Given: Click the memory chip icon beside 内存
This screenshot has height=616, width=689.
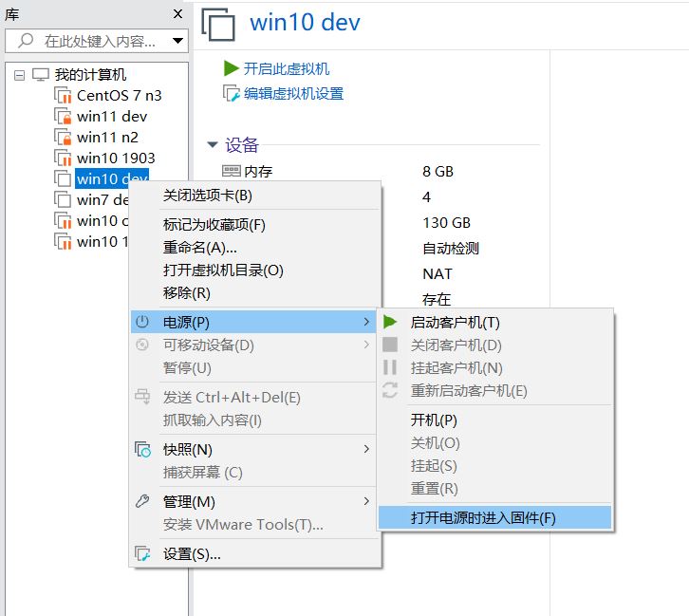Looking at the screenshot, I should (x=232, y=171).
